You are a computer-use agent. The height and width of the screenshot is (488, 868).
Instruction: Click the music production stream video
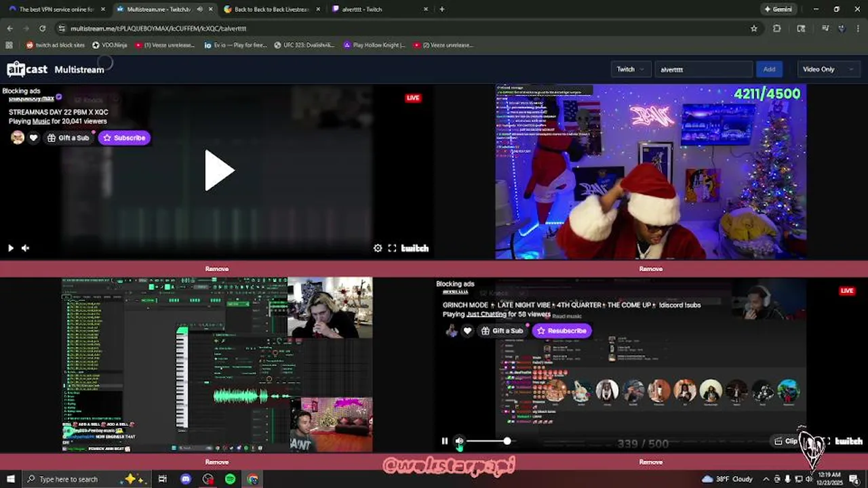[217, 365]
